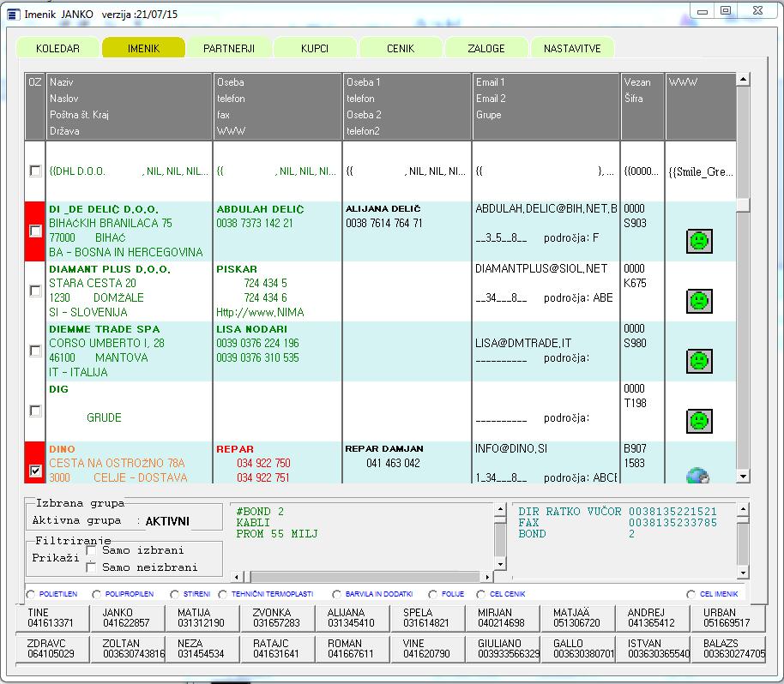Screen dimensions: 784x684
Task: Select the POLIETILEN radio button
Action: pos(32,594)
